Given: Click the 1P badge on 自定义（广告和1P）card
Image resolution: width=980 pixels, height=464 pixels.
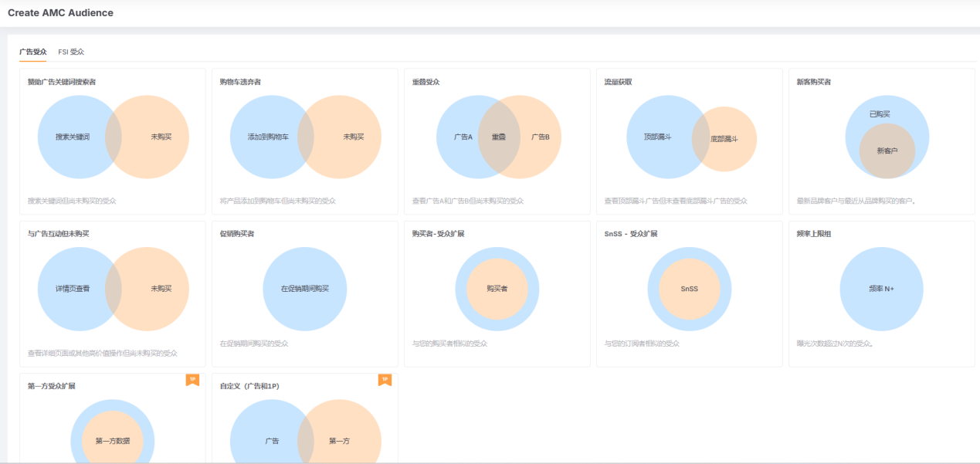Looking at the screenshot, I should click(384, 380).
